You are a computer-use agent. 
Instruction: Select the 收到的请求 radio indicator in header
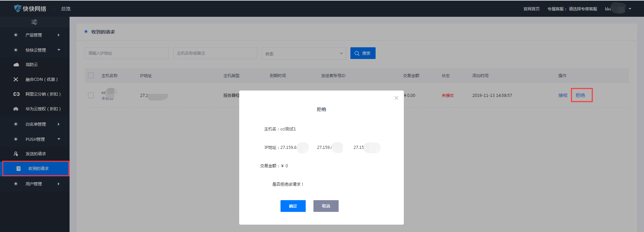tap(86, 32)
